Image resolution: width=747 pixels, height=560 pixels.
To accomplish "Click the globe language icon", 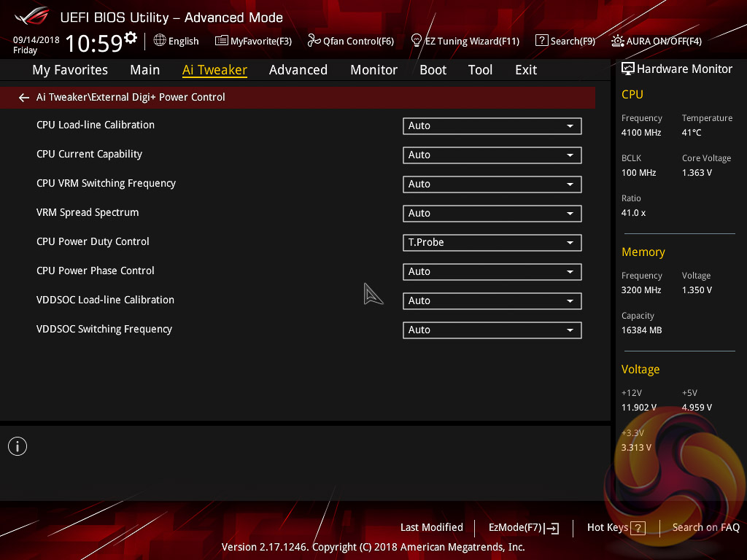I will (160, 41).
